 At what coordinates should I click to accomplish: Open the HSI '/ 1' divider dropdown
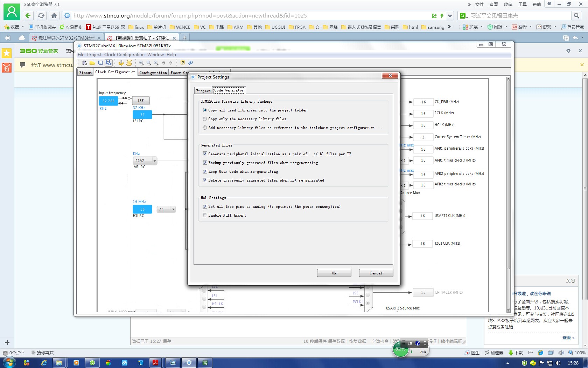pyautogui.click(x=173, y=209)
